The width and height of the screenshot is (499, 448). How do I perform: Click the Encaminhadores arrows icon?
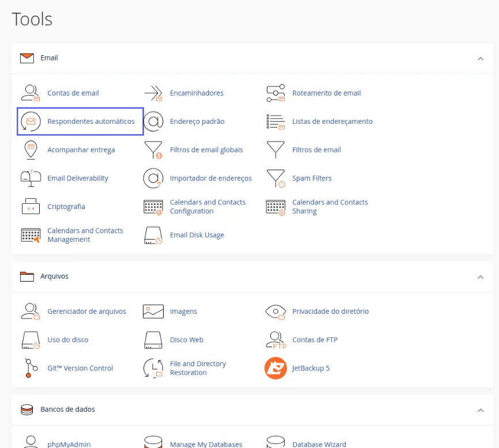coord(153,93)
